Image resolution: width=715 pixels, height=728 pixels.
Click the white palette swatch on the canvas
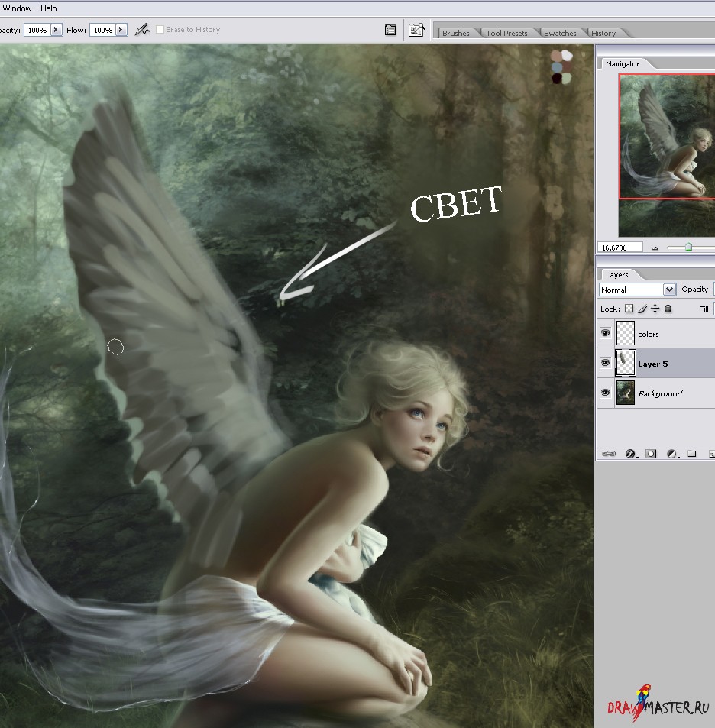(x=567, y=56)
